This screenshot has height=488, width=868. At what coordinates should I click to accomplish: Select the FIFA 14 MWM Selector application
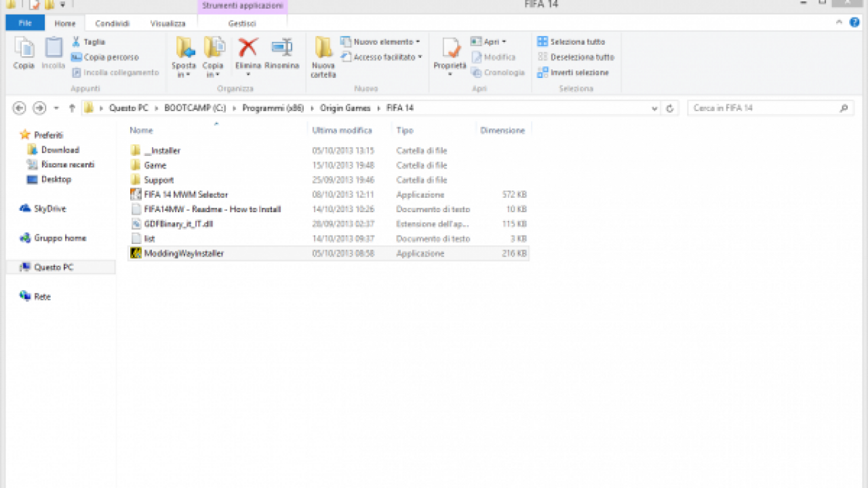pyautogui.click(x=328, y=195)
